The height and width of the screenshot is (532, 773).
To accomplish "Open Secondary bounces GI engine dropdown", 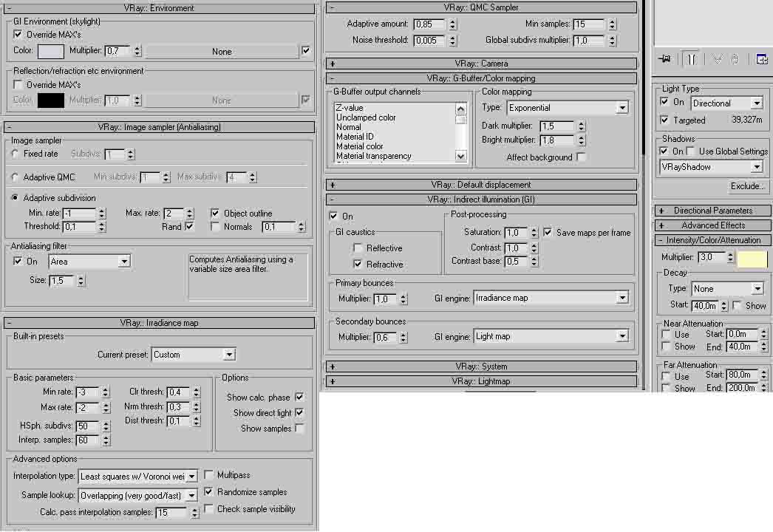I will pos(551,336).
